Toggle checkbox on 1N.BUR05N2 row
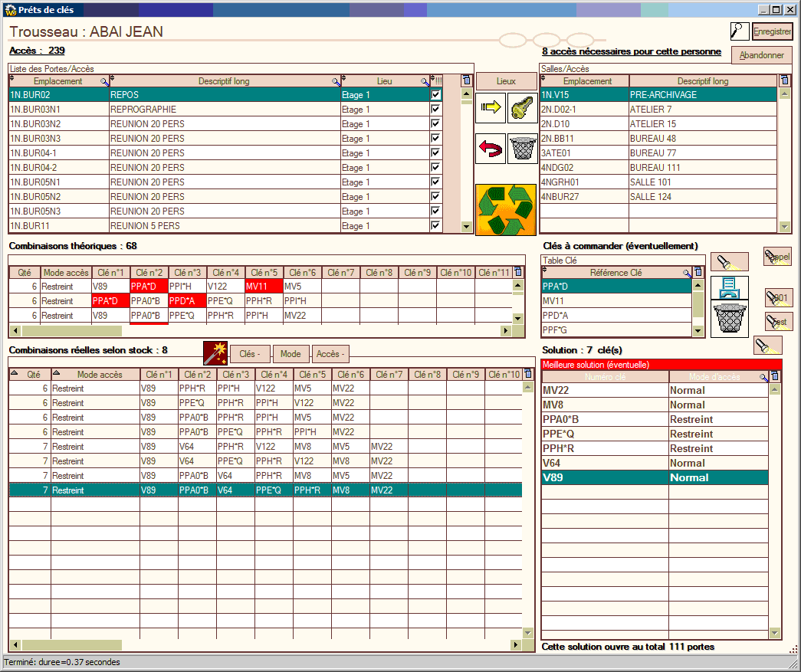This screenshot has width=801, height=672. pyautogui.click(x=435, y=196)
